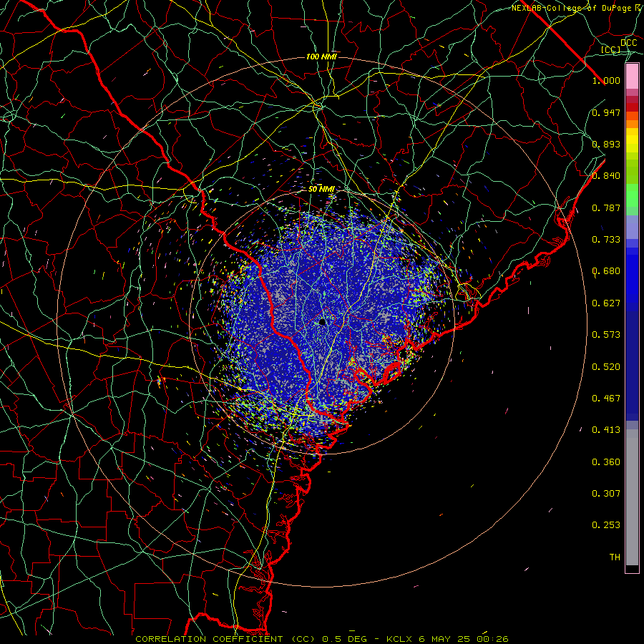Screen dimensions: 644x644
Task: Click the 0.253 value on color scale
Action: (x=606, y=525)
